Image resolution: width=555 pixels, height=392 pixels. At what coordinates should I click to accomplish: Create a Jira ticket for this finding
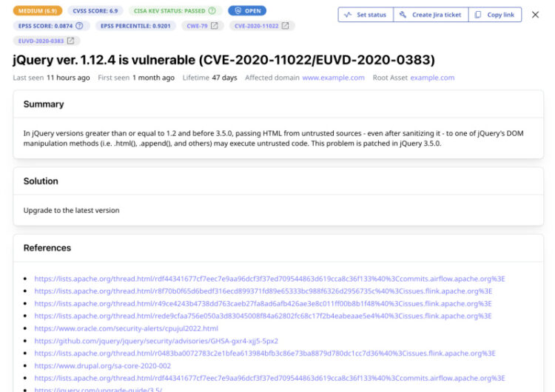[x=431, y=15]
